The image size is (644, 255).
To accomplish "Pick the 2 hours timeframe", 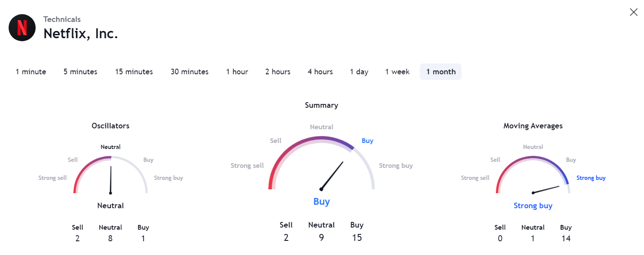I will tap(278, 72).
